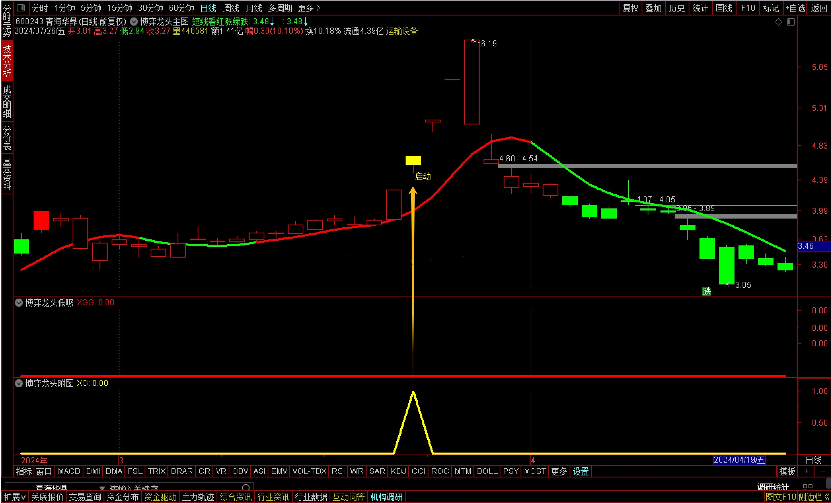Zoom in with the + button
Screen dimensions: 831x504
pos(806,471)
